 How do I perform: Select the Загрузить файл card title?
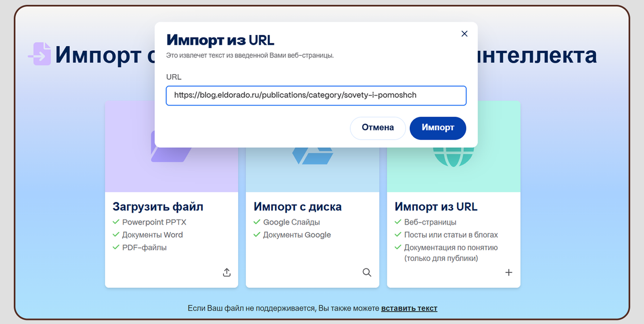click(158, 207)
